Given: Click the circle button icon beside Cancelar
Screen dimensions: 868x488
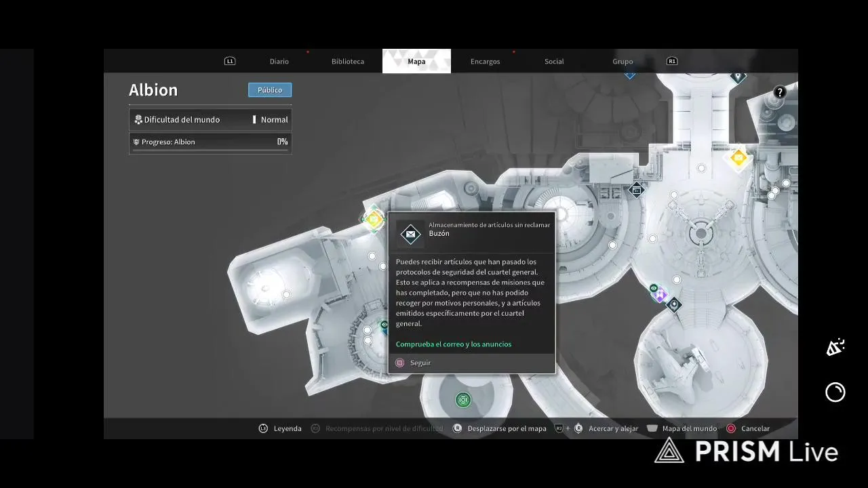Looking at the screenshot, I should (731, 428).
